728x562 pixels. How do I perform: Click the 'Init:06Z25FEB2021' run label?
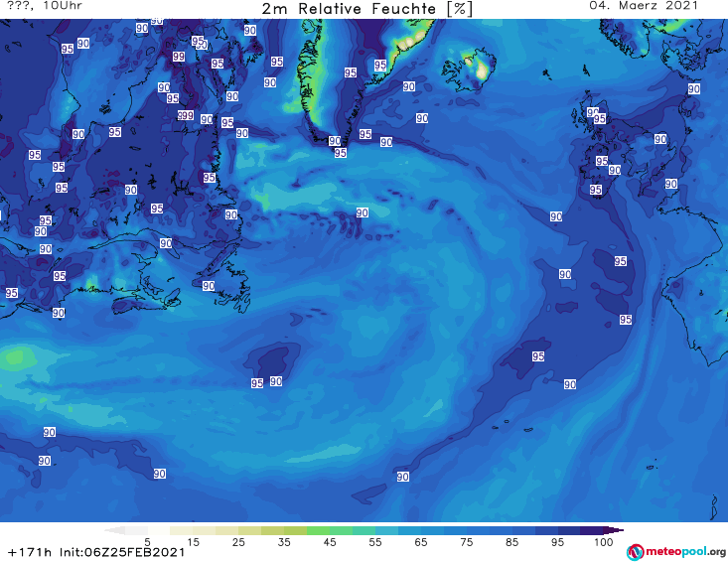click(x=122, y=552)
